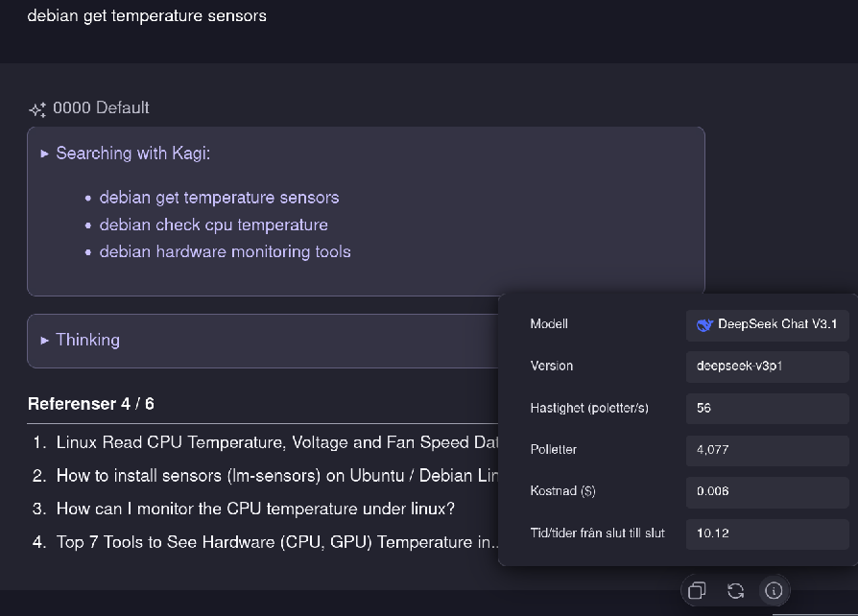
Task: Open the bulleted 'debian get temperature sensors' query
Action: (x=219, y=198)
